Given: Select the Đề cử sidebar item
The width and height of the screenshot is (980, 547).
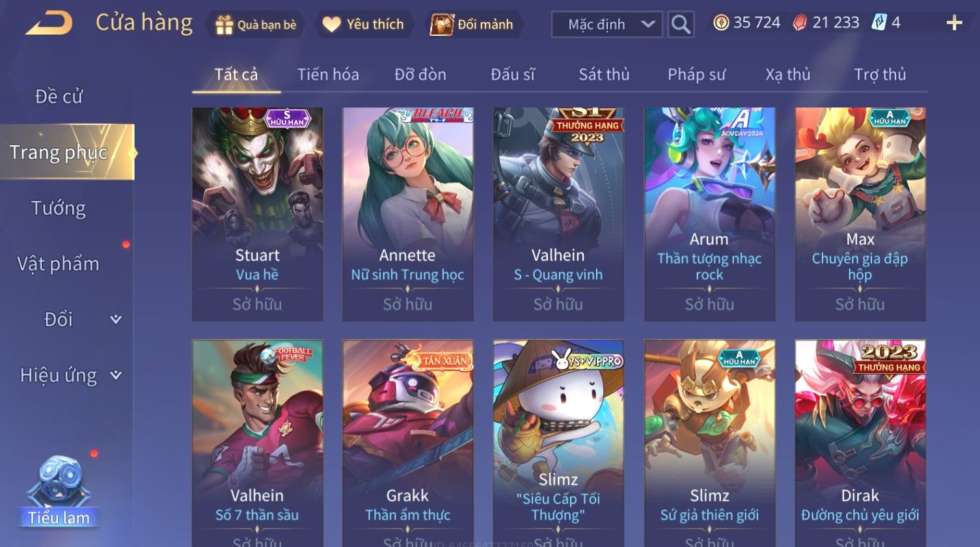Looking at the screenshot, I should [x=59, y=96].
